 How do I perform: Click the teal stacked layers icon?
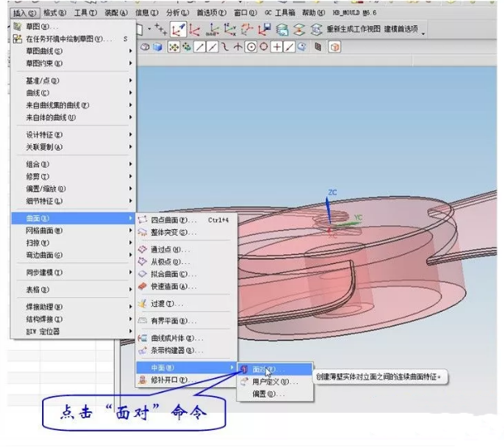pos(282,30)
